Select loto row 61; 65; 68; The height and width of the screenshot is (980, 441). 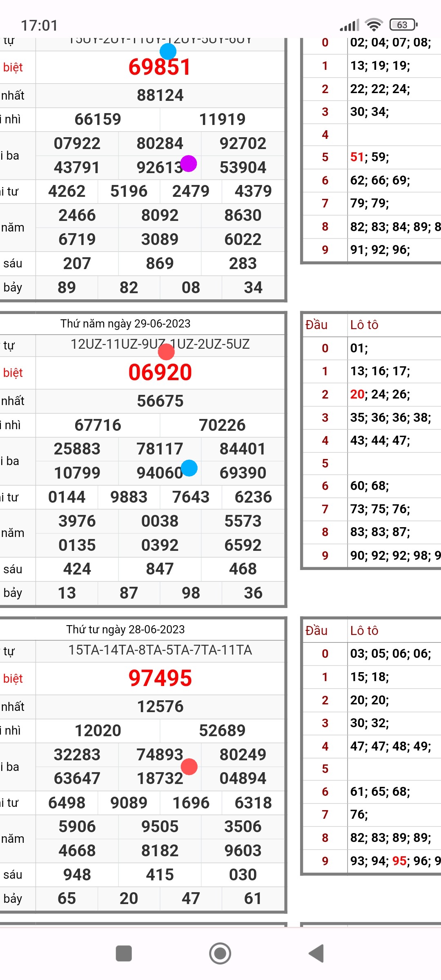(x=380, y=792)
